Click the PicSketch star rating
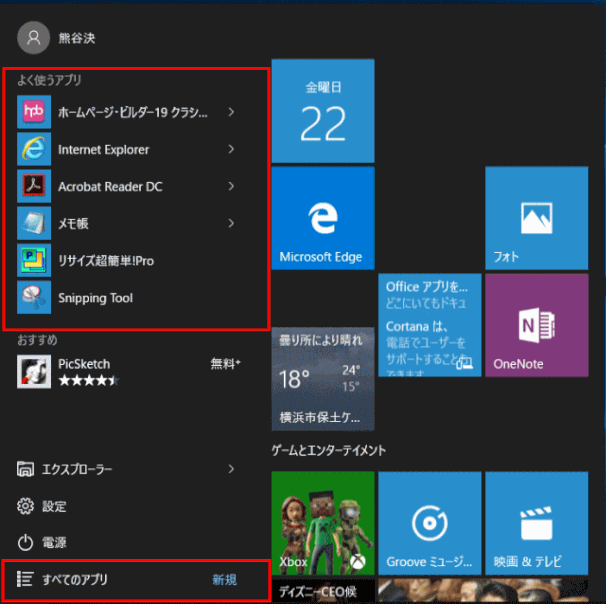 [x=89, y=381]
